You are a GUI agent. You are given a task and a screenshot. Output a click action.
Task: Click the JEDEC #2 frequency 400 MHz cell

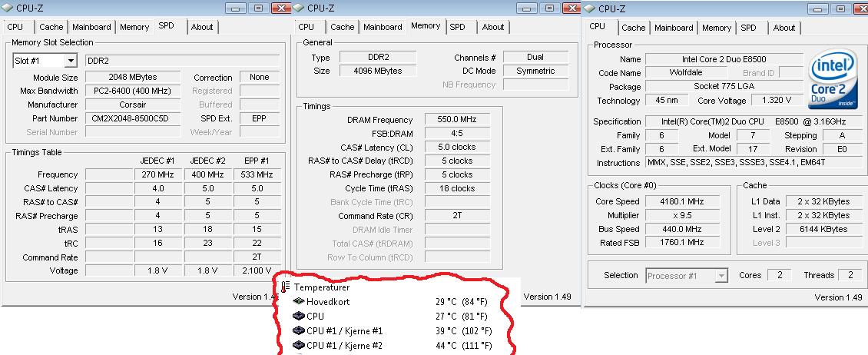pos(207,174)
